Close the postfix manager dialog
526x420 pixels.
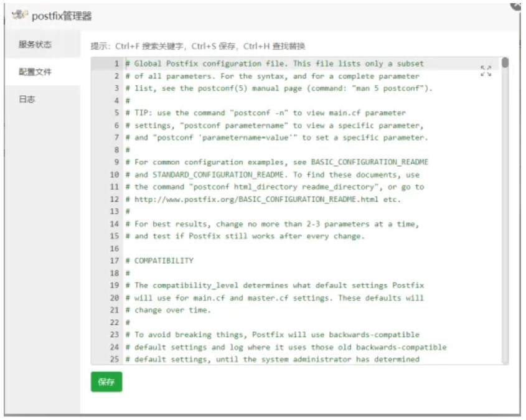pyautogui.click(x=517, y=6)
